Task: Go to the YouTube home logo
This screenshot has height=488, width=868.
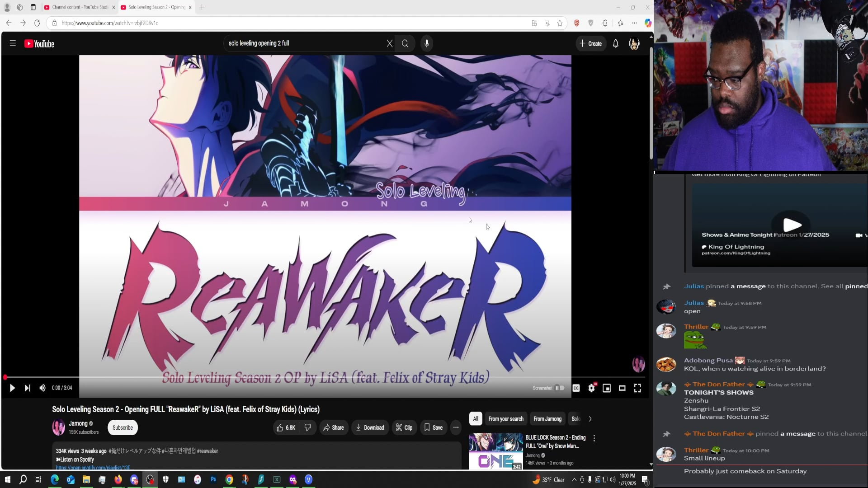Action: tap(39, 44)
